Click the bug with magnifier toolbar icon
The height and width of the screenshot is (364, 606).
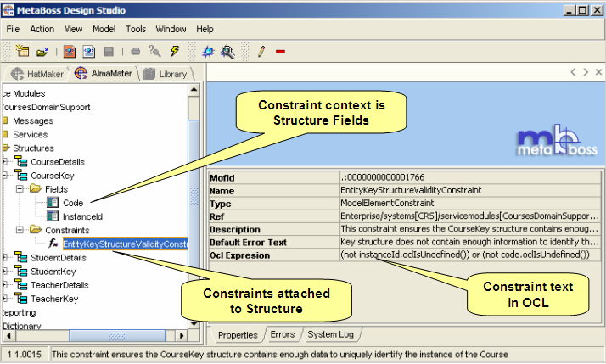tap(227, 52)
